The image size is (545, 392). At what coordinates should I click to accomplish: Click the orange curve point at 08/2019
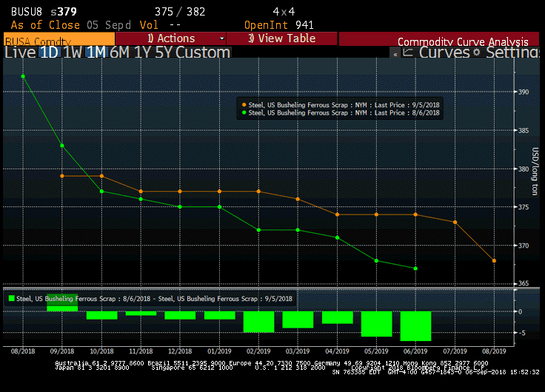[494, 260]
